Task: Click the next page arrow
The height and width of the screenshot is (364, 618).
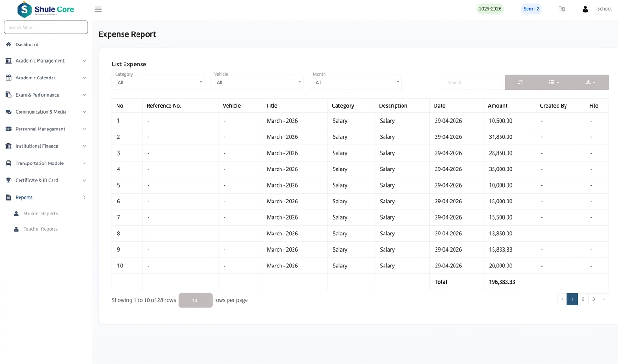Action: (604, 299)
